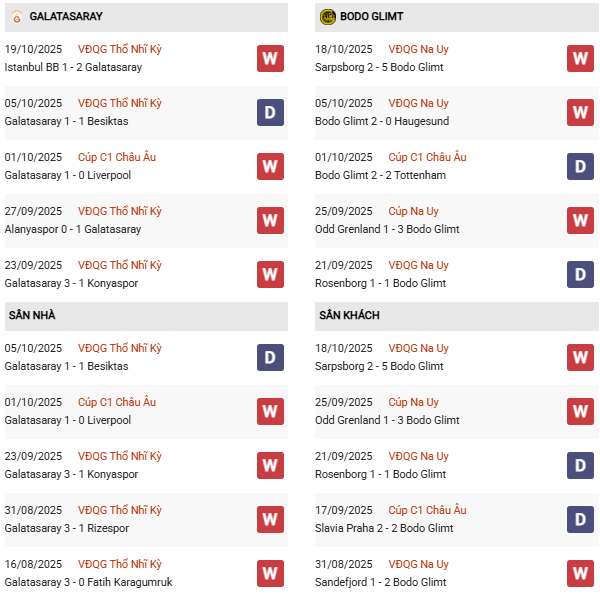Image resolution: width=600 pixels, height=596 pixels.
Task: Click the Bodo Glimt club logo icon
Action: [328, 17]
